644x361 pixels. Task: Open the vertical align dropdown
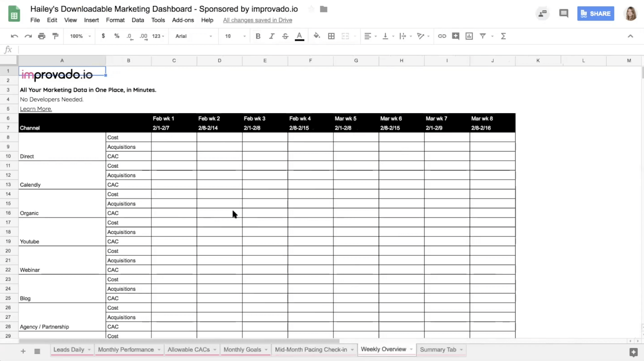[x=388, y=36]
